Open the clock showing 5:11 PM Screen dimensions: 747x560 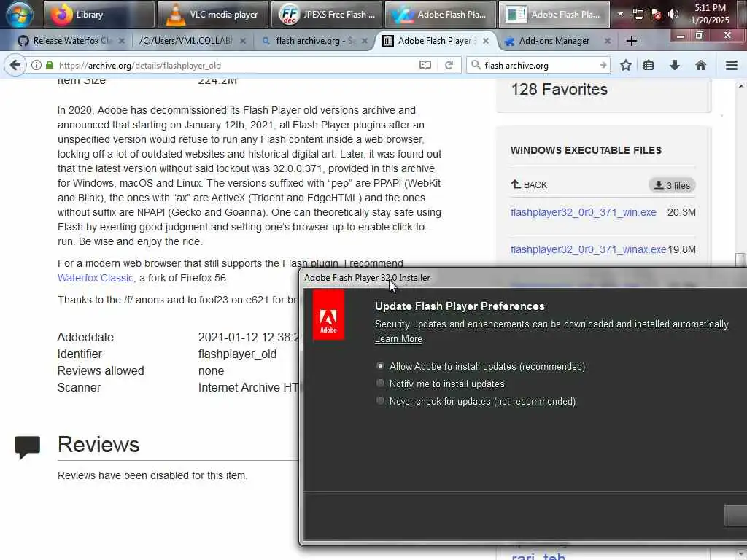pyautogui.click(x=710, y=14)
